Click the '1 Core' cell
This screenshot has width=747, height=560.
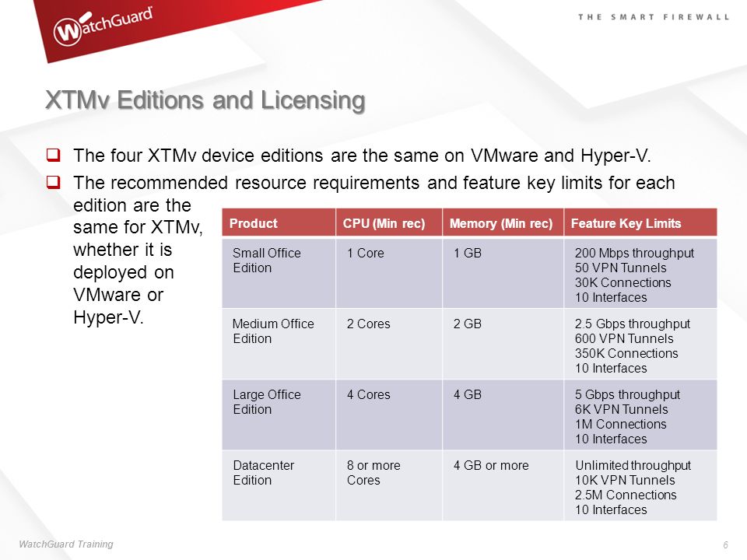[389, 273]
